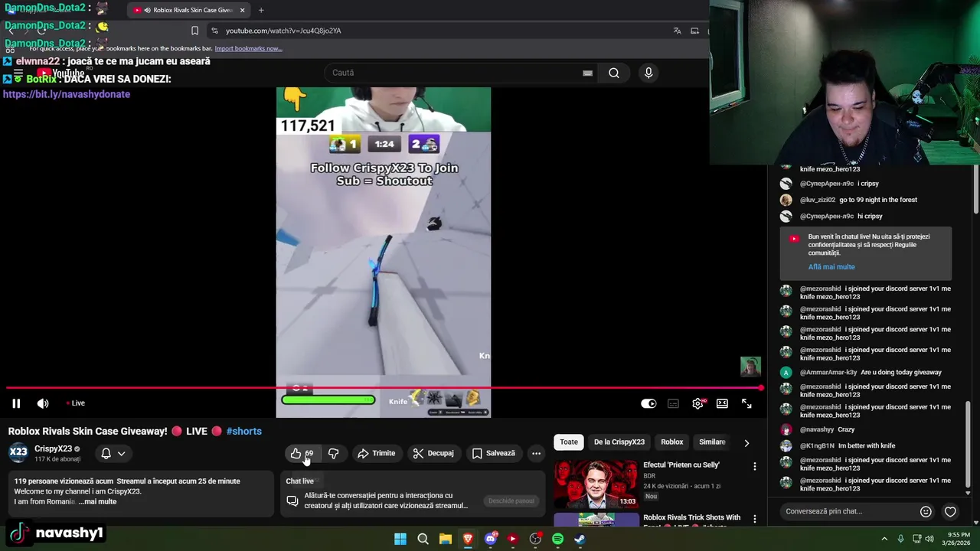Click Află mai multe in chat notice
This screenshot has height=551, width=980.
click(831, 267)
